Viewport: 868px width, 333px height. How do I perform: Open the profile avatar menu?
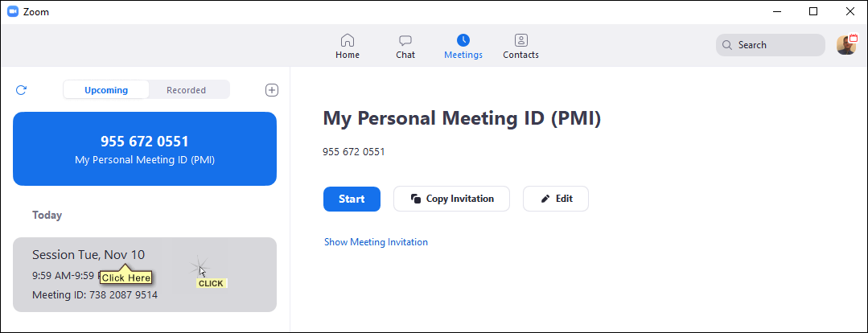tap(846, 45)
